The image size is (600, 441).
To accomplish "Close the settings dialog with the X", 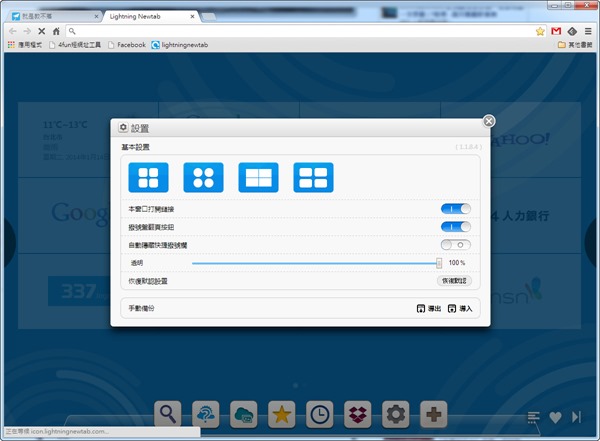I will (x=489, y=121).
